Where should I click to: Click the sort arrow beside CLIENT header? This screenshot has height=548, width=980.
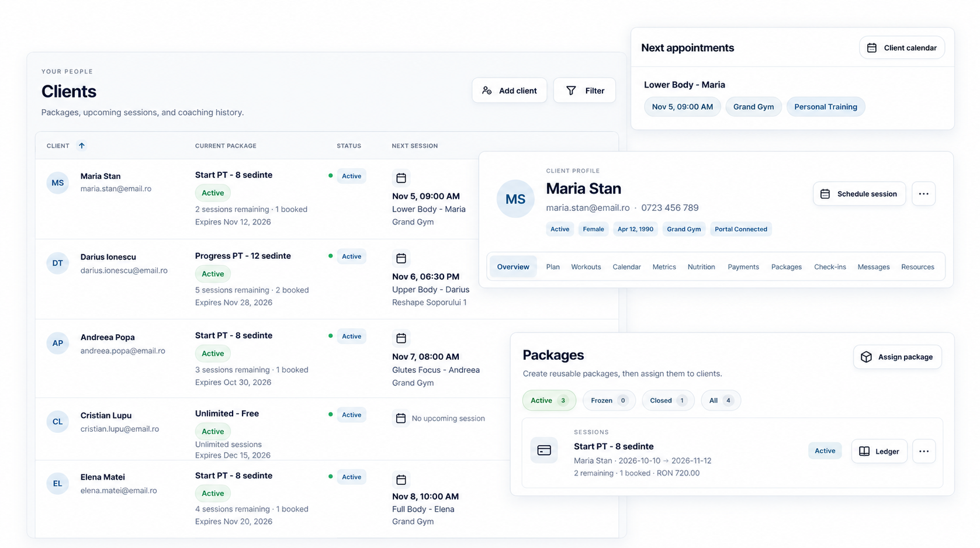82,145
